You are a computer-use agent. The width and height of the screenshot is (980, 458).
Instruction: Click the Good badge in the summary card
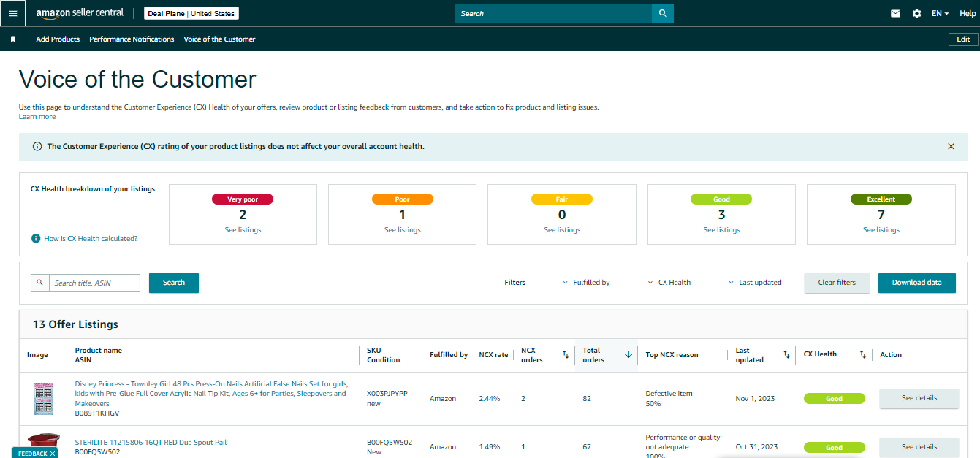(x=721, y=199)
